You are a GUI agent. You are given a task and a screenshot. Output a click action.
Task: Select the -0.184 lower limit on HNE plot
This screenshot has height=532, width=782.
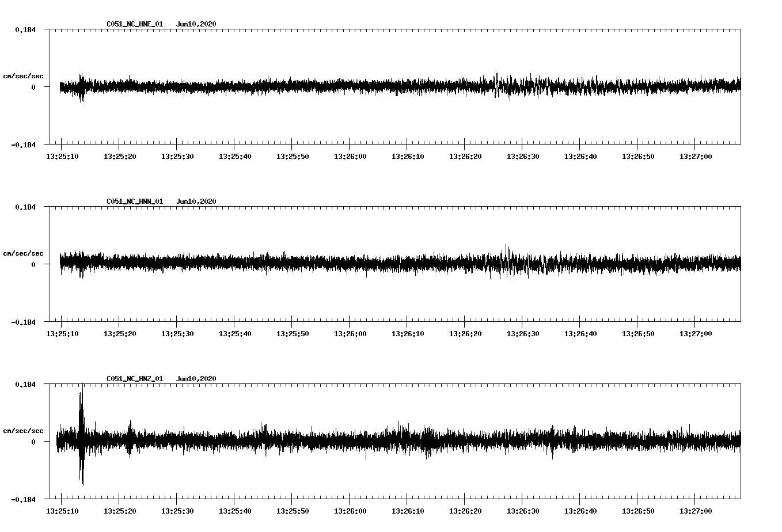[x=23, y=145]
